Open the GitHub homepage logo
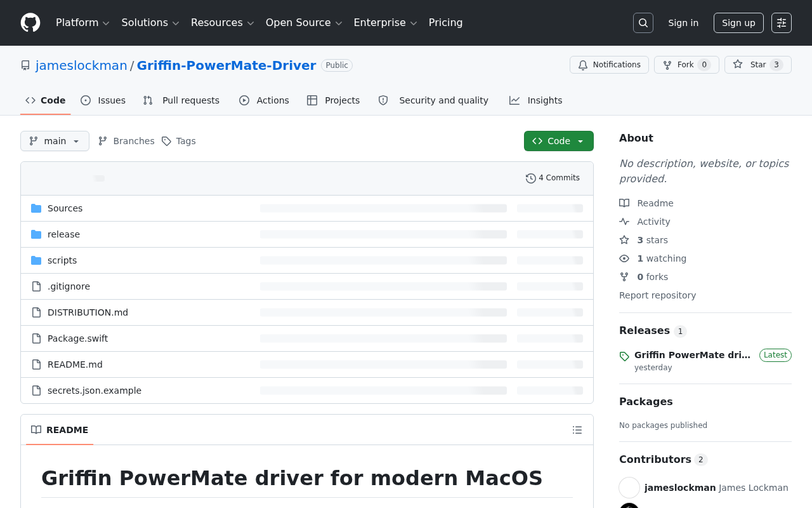Screen dimensions: 812x508 click(30, 23)
